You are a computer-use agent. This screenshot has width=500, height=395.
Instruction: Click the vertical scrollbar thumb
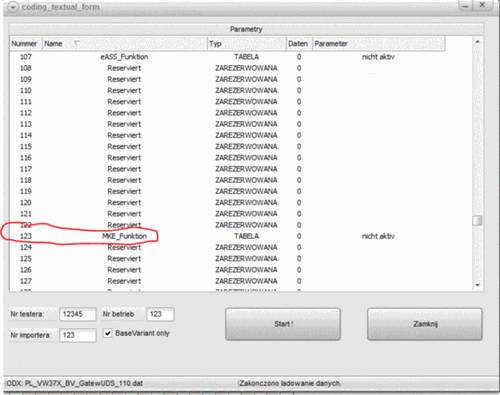(x=477, y=220)
